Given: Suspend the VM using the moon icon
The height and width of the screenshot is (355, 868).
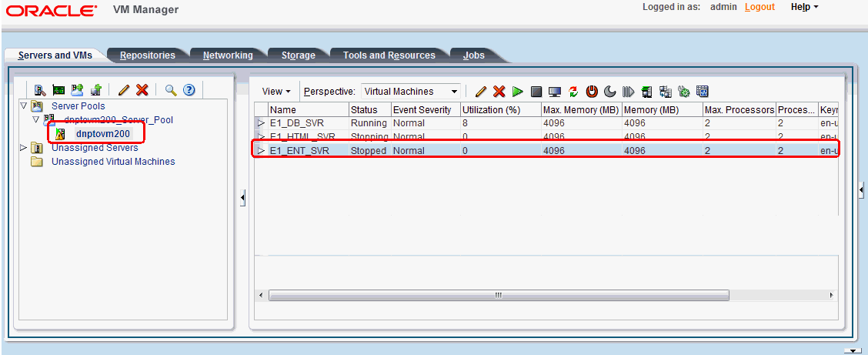Looking at the screenshot, I should pyautogui.click(x=610, y=92).
